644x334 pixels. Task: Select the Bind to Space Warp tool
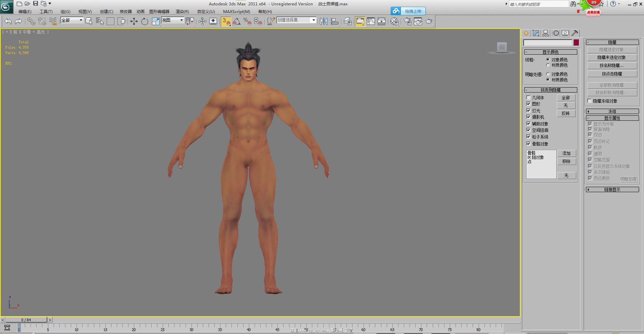point(53,21)
